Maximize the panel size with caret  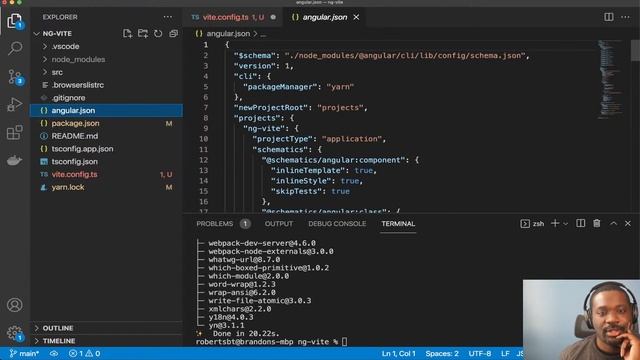point(613,223)
